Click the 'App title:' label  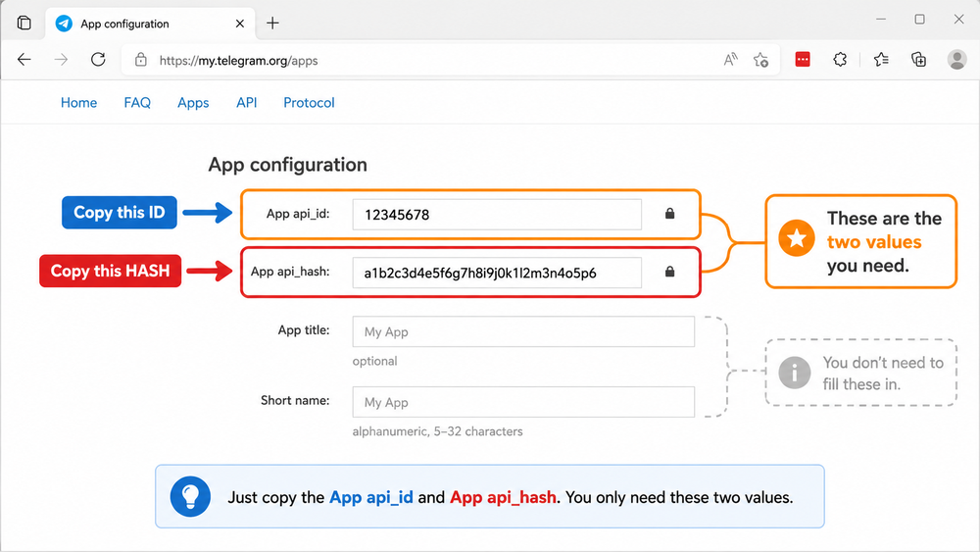304,330
